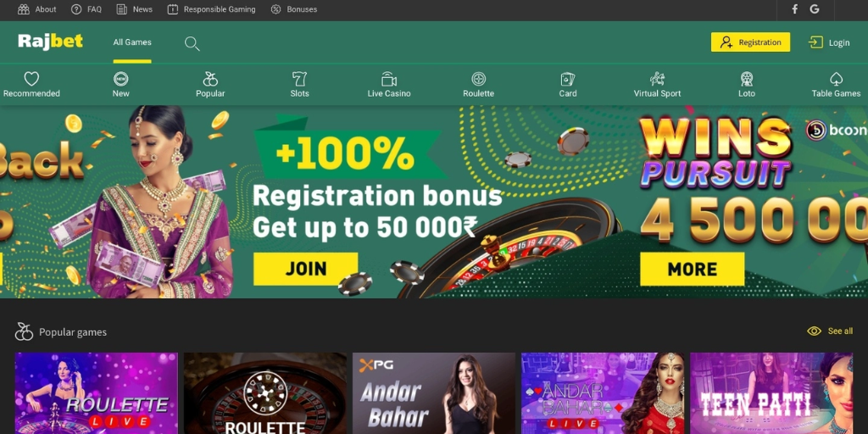Click the yellow Registration button
This screenshot has height=434, width=868.
tap(750, 42)
